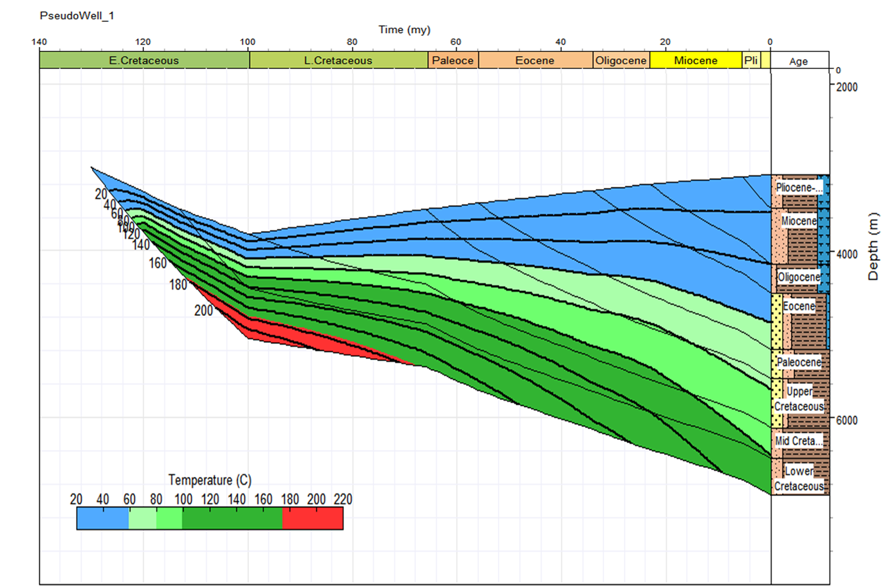This screenshot has width=888, height=588.
Task: Select the Pliocene layer in stratigraphy column
Action: click(799, 188)
